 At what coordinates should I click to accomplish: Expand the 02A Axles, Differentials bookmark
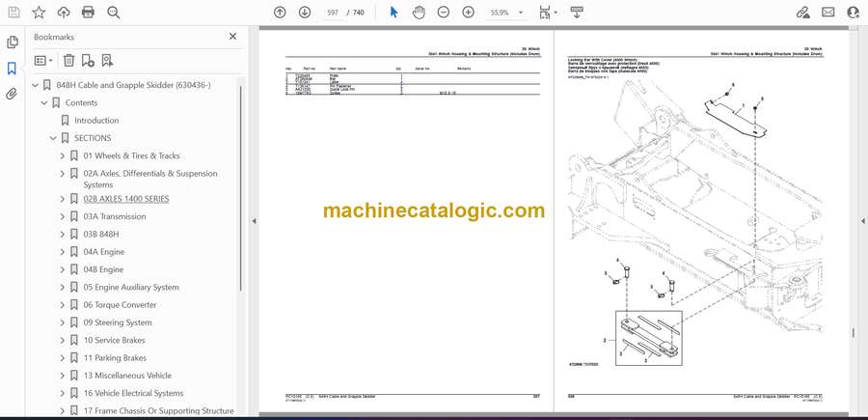click(x=63, y=174)
